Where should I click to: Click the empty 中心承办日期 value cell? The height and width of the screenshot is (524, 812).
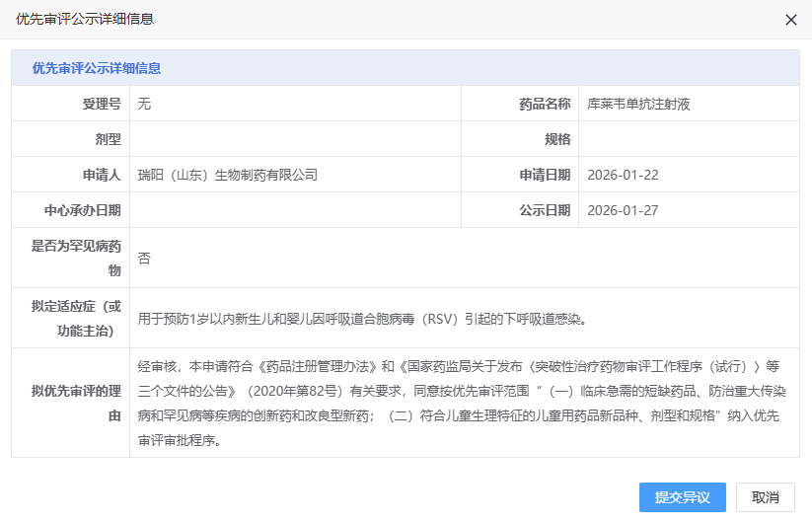coord(295,210)
